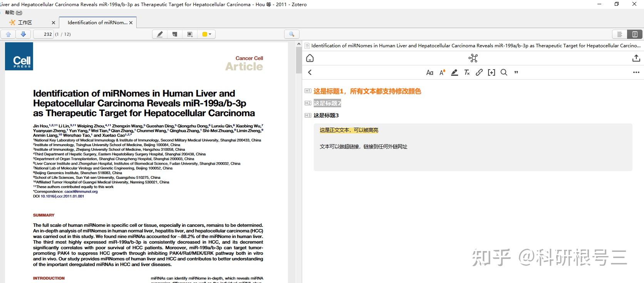
Task: Click the highlighted text 这是正文文本，可以被高亮
Action: 349,130
